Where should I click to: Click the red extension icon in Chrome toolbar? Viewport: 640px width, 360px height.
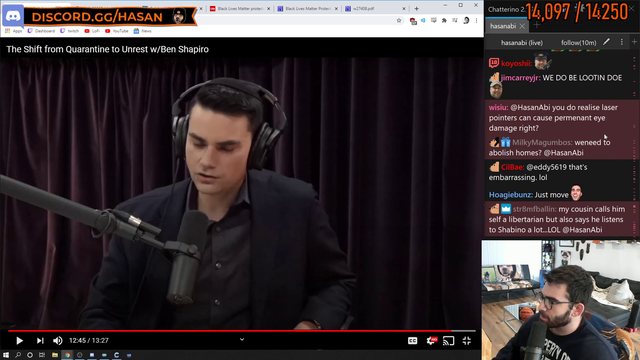click(x=413, y=21)
